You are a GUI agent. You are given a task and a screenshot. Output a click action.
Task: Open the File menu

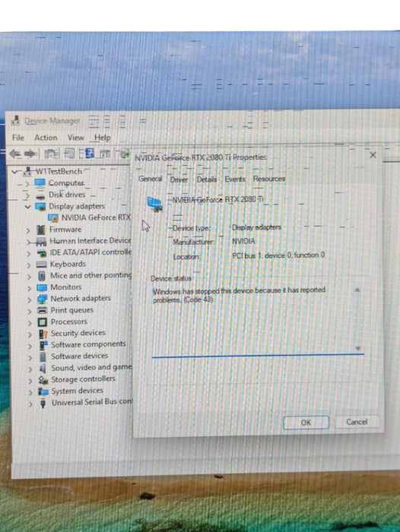point(18,138)
